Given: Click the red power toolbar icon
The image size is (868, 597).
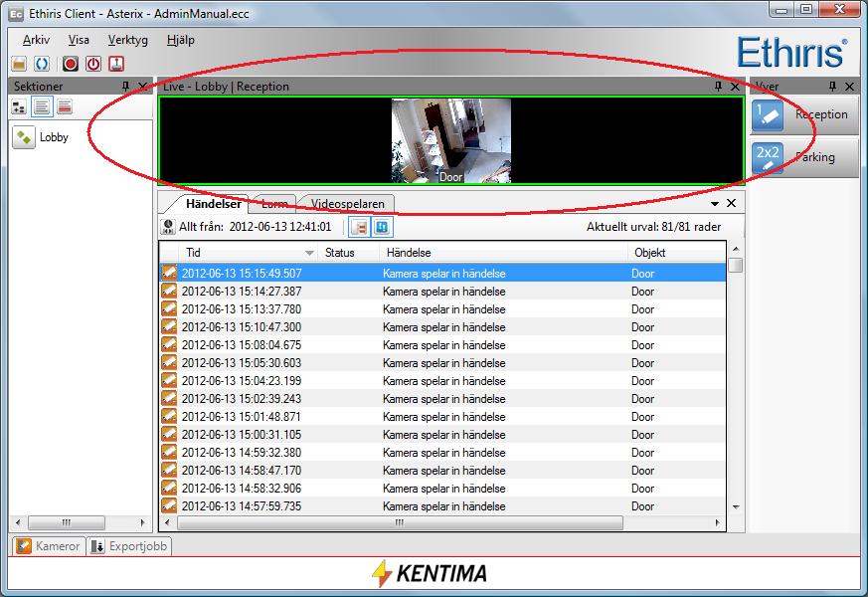Looking at the screenshot, I should coord(93,64).
